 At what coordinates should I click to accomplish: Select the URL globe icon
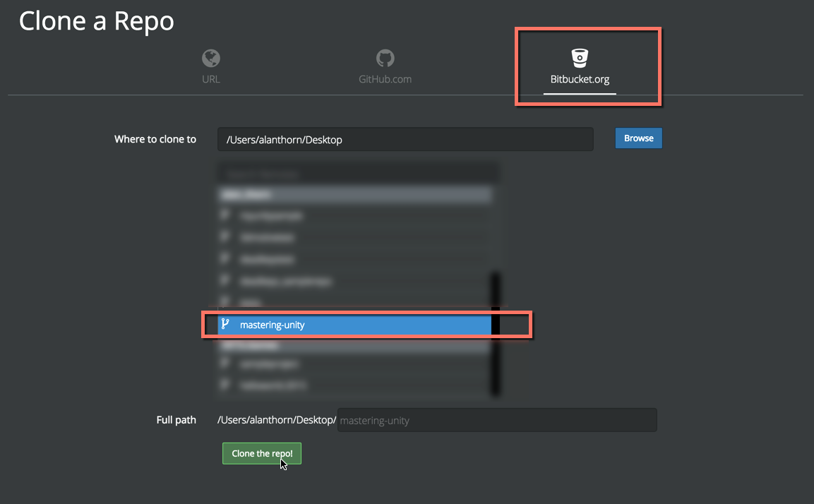[x=211, y=58]
